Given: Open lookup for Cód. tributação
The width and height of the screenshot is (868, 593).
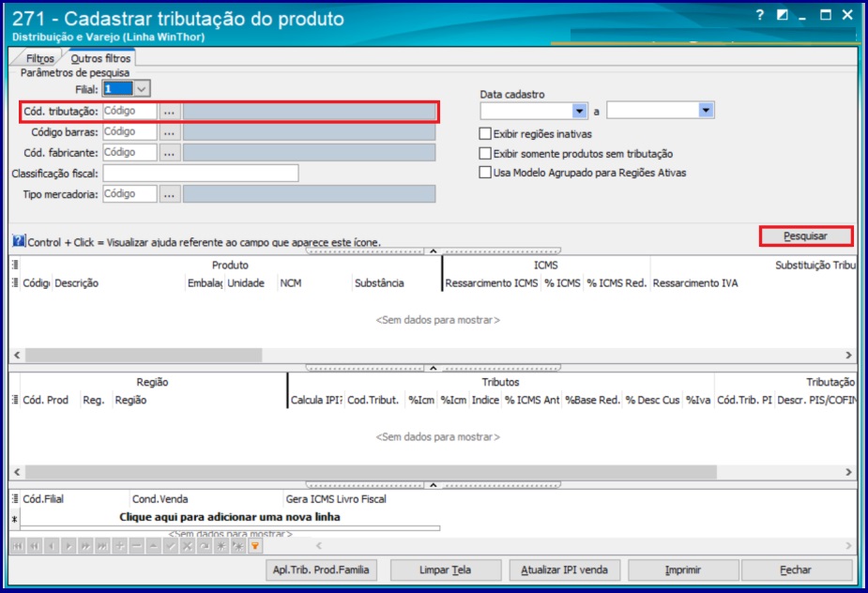Looking at the screenshot, I should [170, 112].
